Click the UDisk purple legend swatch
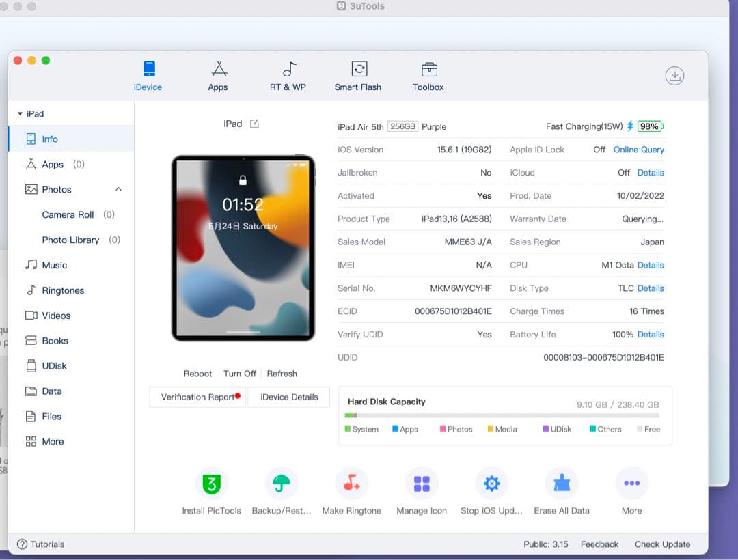738x560 pixels. coord(546,429)
